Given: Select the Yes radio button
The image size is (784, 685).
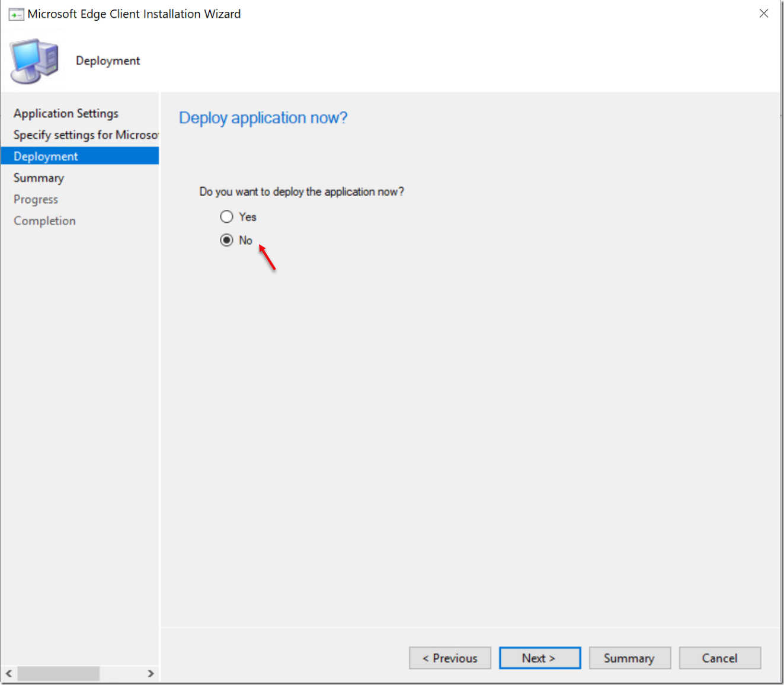Looking at the screenshot, I should [226, 216].
